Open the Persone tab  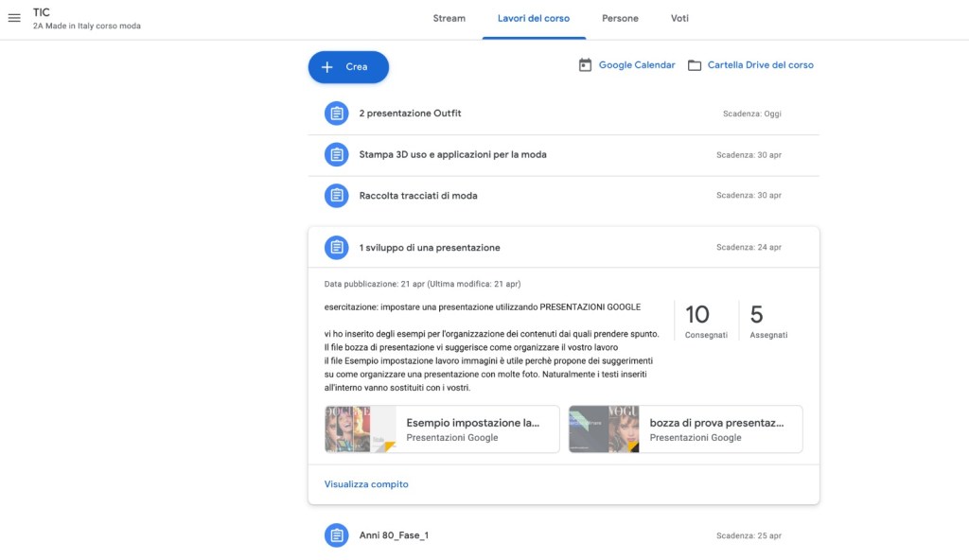point(620,19)
